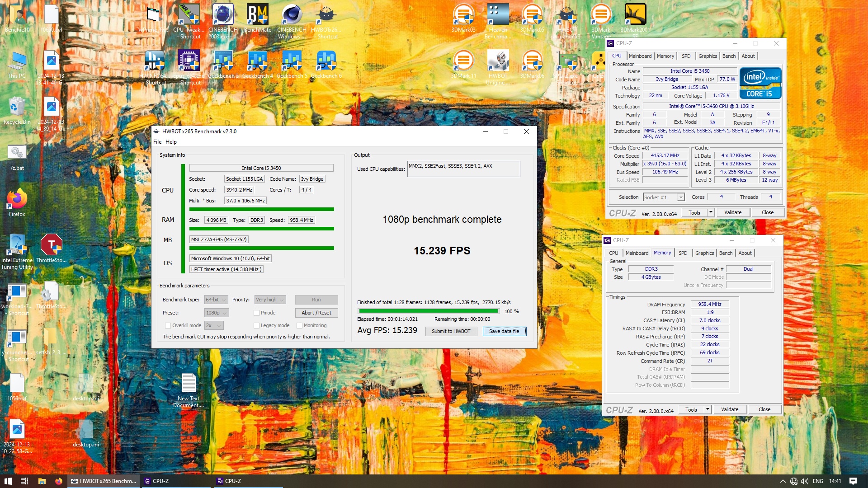Click the benchmark progress bar at 100%

tap(428, 311)
